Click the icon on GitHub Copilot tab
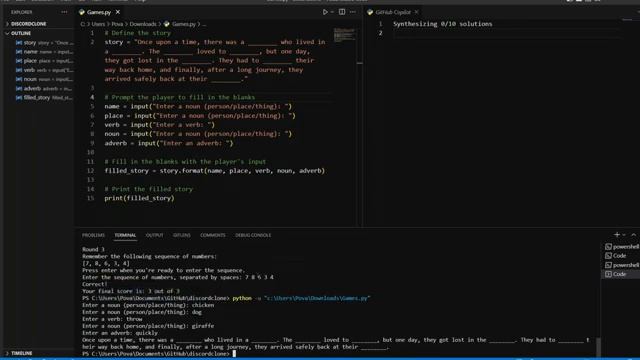 pos(370,12)
